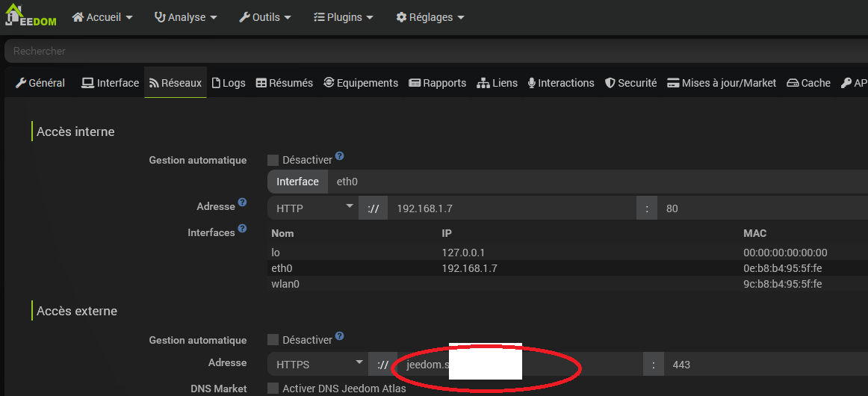Viewport: 868px width, 396px height.
Task: Click the sitemap icon on Liens tab
Action: pyautogui.click(x=483, y=83)
